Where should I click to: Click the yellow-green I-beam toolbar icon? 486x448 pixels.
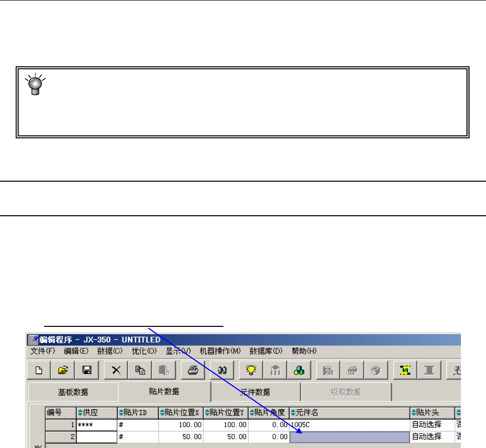405,370
